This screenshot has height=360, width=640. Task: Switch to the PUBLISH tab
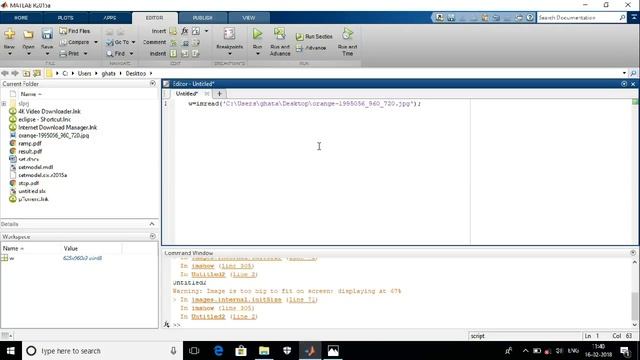(x=202, y=18)
